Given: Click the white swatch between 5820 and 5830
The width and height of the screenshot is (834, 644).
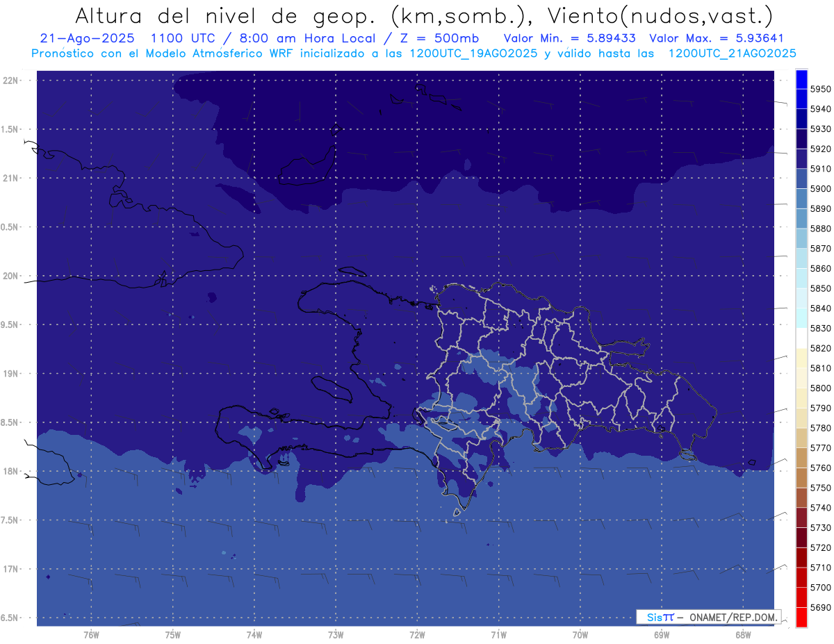Looking at the screenshot, I should tap(801, 338).
